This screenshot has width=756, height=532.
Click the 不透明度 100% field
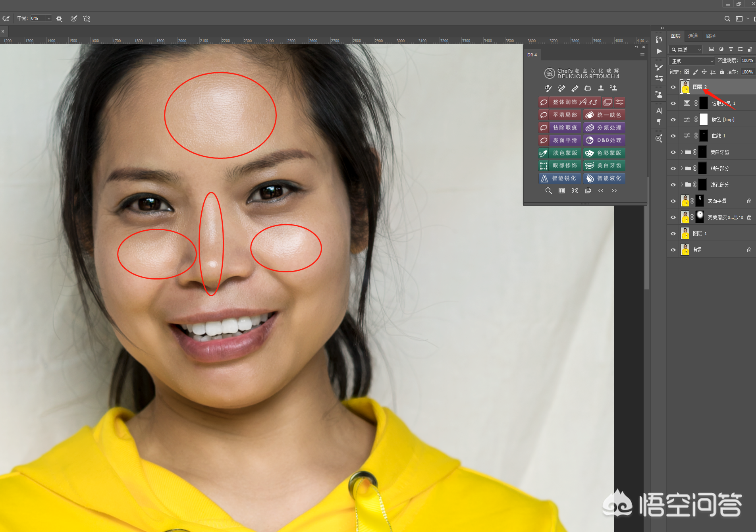pos(747,60)
